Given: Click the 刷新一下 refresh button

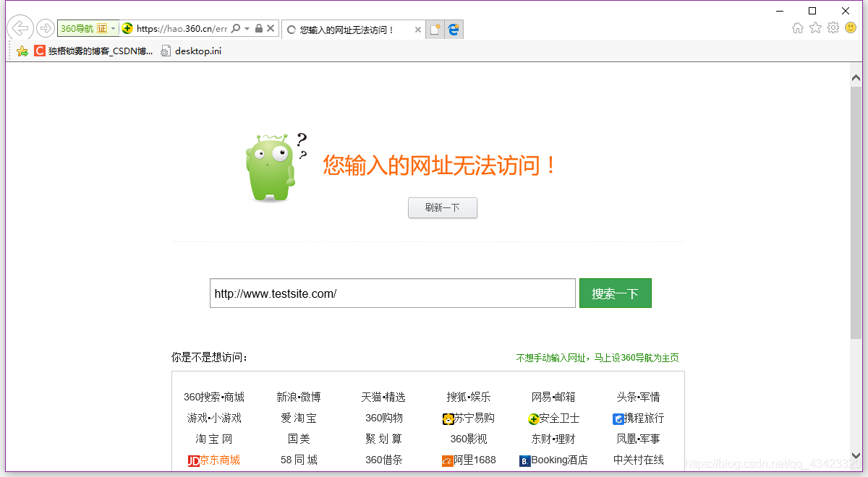Looking at the screenshot, I should pos(443,207).
